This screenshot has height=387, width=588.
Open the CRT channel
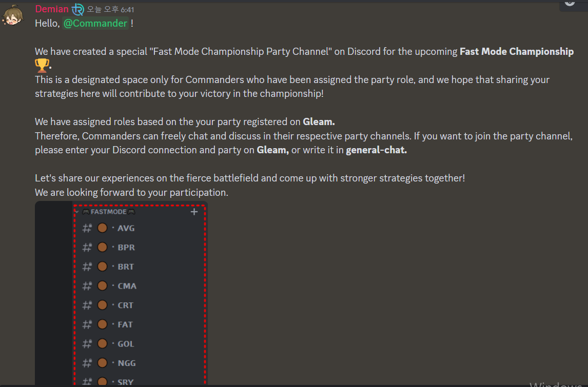[125, 305]
